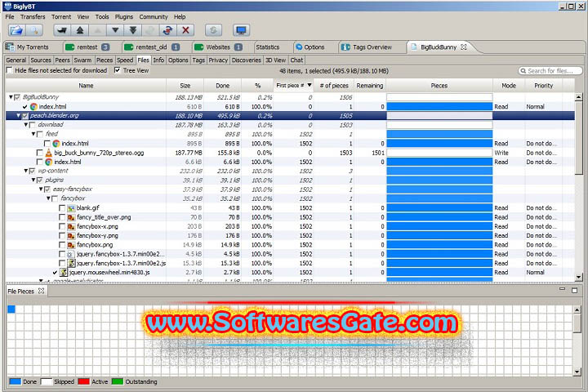The image size is (588, 392).
Task: Click the Size column header
Action: click(x=185, y=86)
